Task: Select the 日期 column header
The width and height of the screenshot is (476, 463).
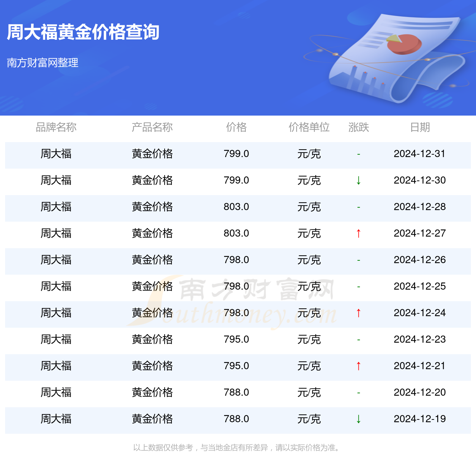Action: (420, 127)
